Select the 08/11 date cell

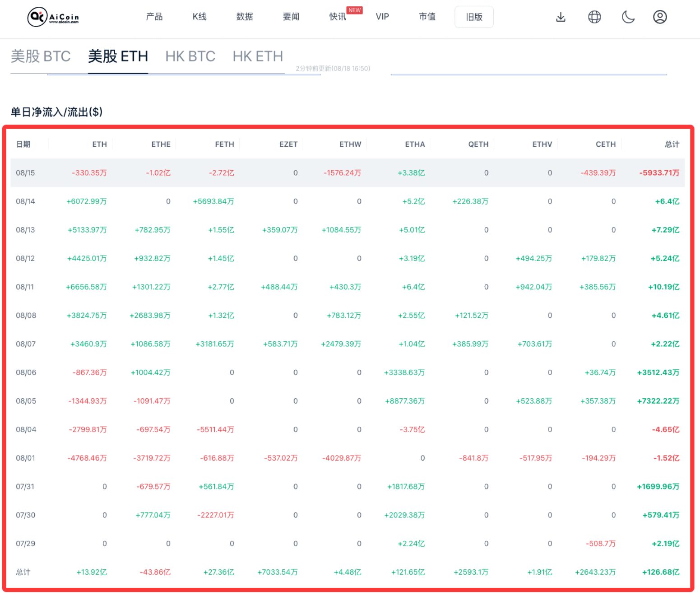pos(25,286)
